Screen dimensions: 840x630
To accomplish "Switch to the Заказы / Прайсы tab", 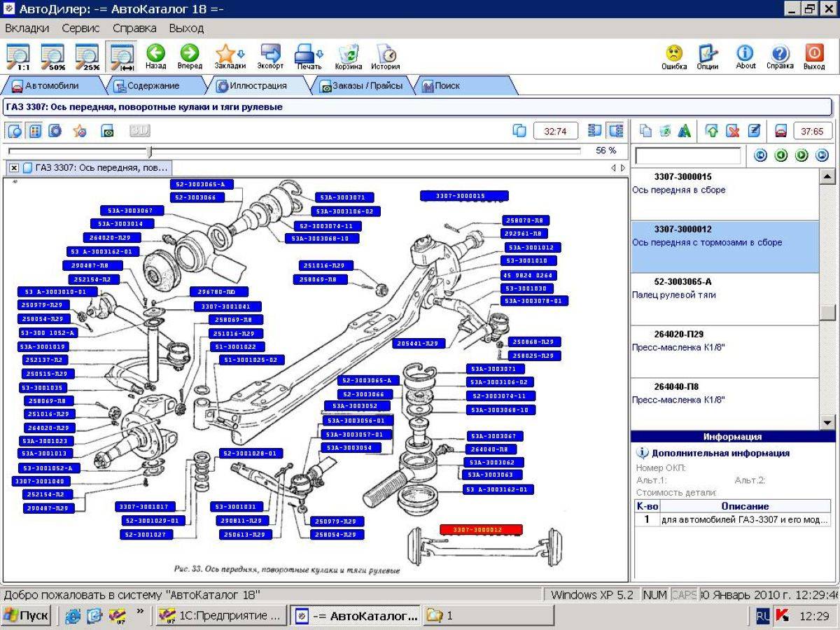I will pyautogui.click(x=361, y=85).
